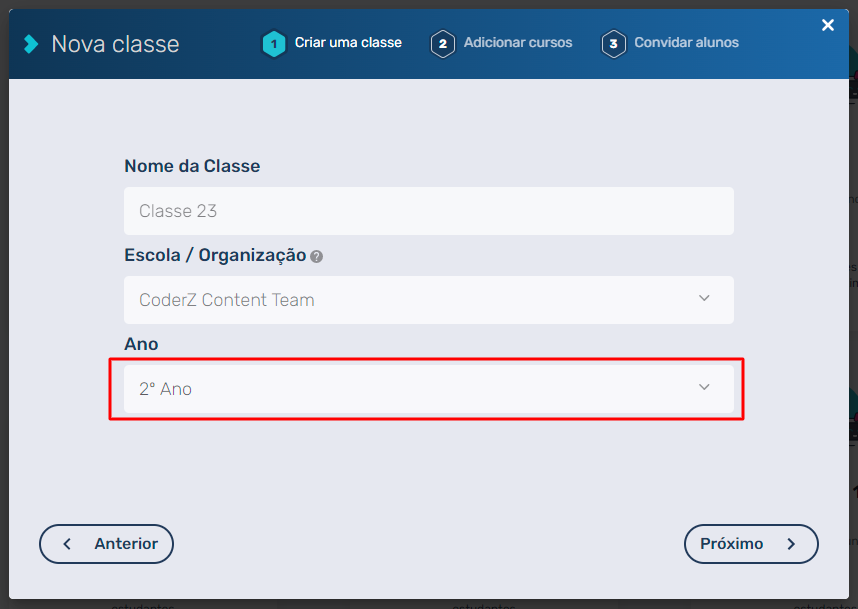858x609 pixels.
Task: Click the left chevron inside Anterior
Action: (67, 544)
